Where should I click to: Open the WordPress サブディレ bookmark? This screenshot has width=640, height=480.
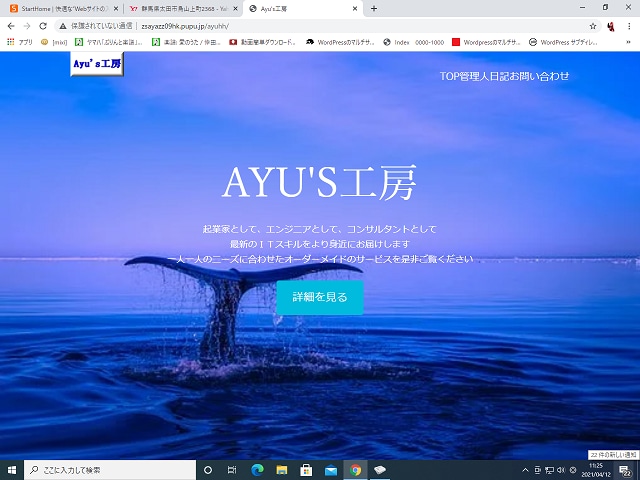[563, 42]
